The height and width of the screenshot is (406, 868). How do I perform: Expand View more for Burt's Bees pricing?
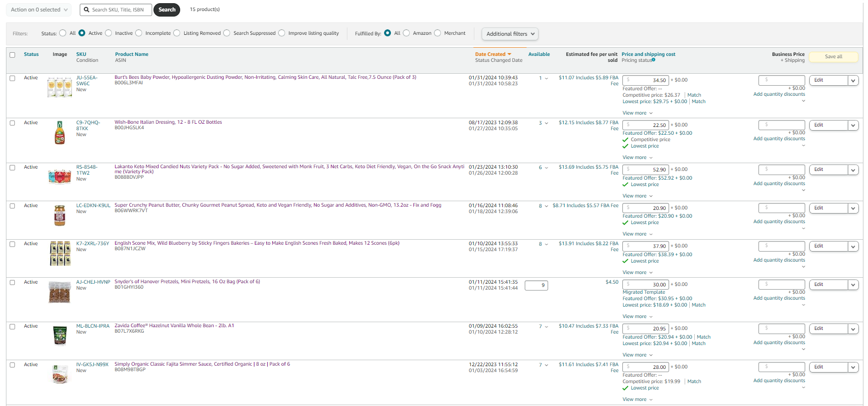(637, 113)
